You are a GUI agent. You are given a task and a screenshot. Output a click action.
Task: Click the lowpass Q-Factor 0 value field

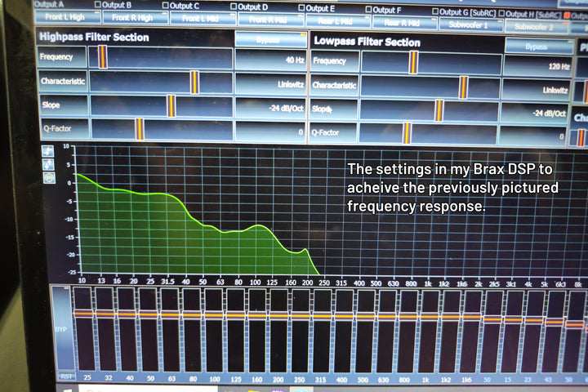point(532,136)
